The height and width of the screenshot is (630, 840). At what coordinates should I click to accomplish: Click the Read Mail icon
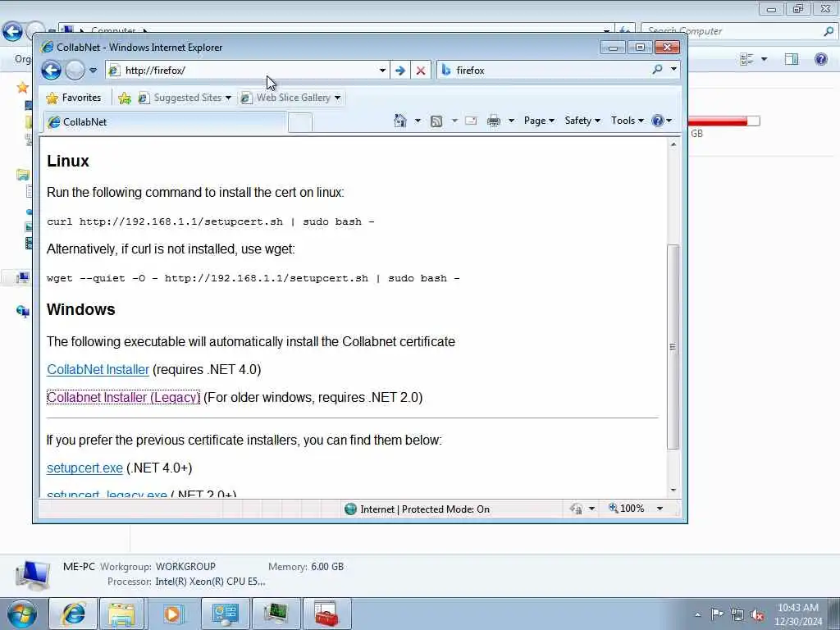(471, 121)
